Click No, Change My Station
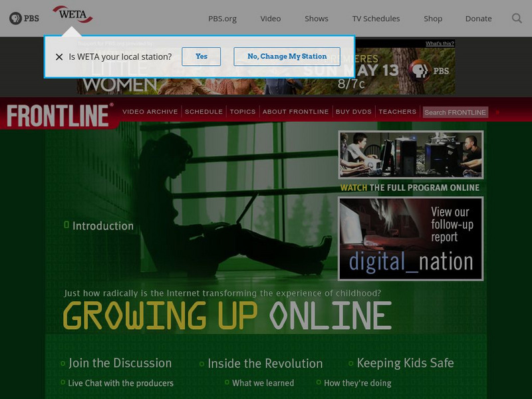Screen dimensions: 532x399 pos(287,57)
